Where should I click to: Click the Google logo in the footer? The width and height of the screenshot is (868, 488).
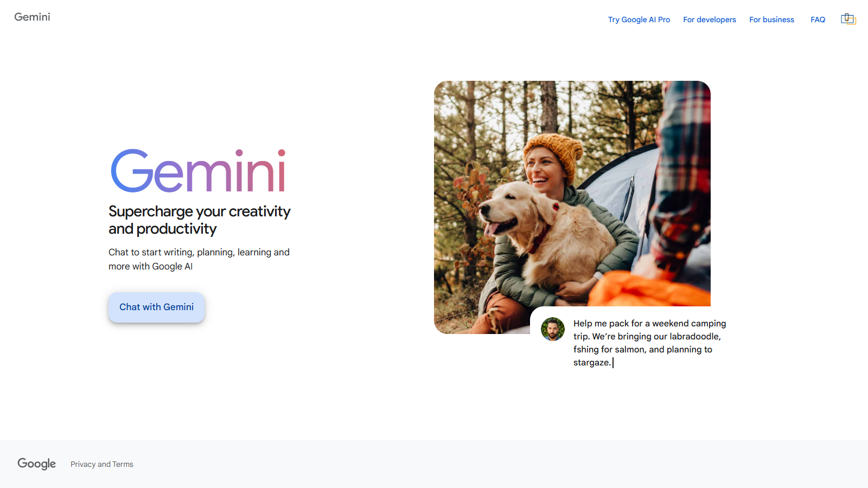pyautogui.click(x=36, y=464)
